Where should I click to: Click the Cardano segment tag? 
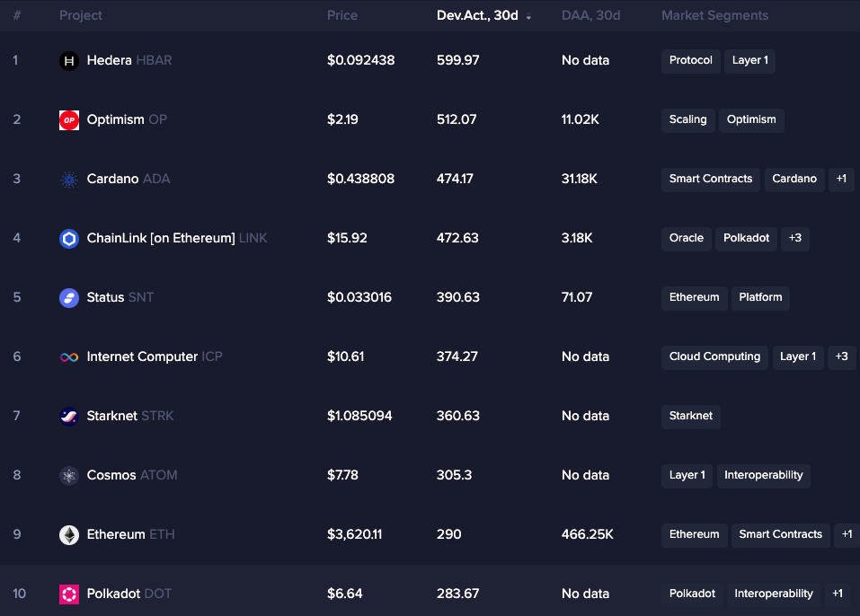pos(794,180)
